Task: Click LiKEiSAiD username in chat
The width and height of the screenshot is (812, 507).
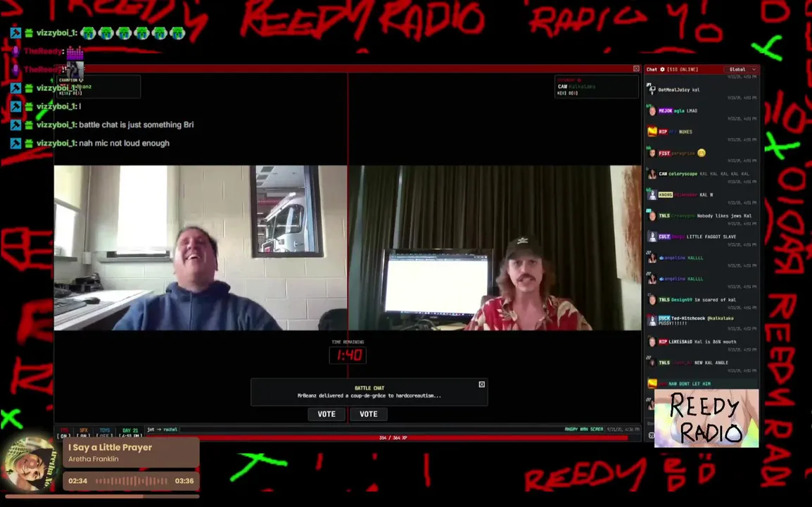Action: pyautogui.click(x=680, y=342)
